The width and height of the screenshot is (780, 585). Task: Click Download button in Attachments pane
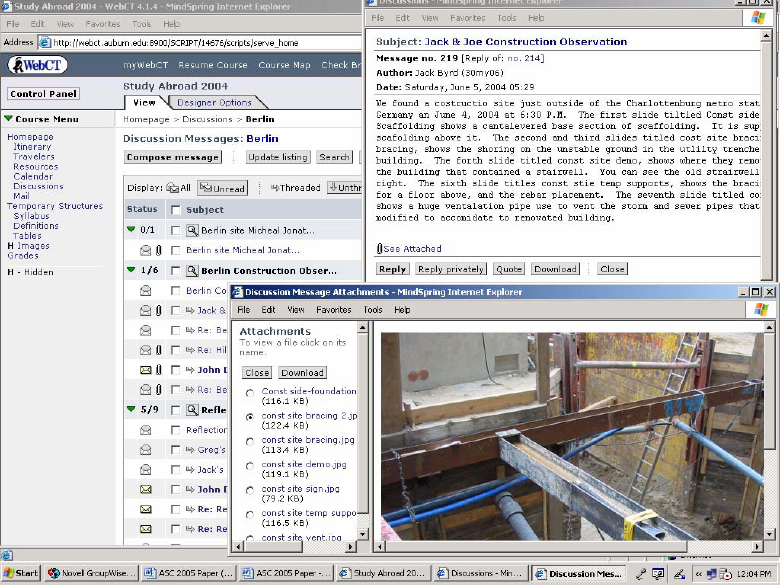click(302, 373)
